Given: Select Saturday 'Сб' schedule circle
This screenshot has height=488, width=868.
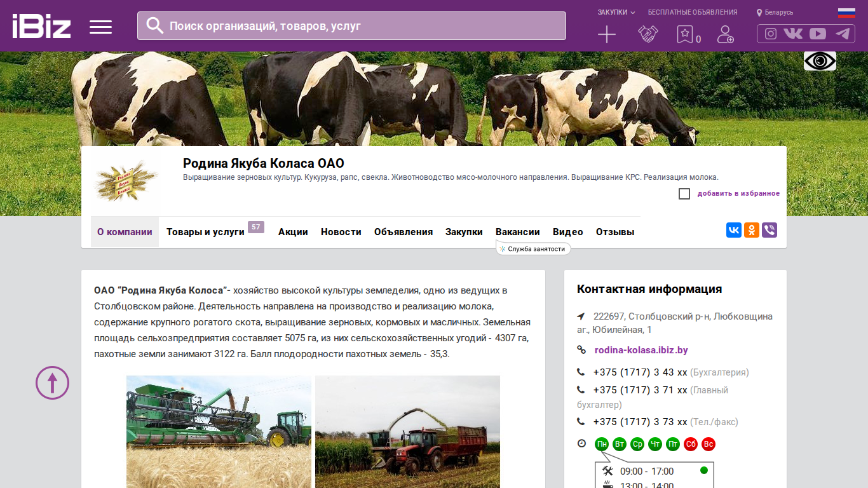Looking at the screenshot, I should 691,444.
